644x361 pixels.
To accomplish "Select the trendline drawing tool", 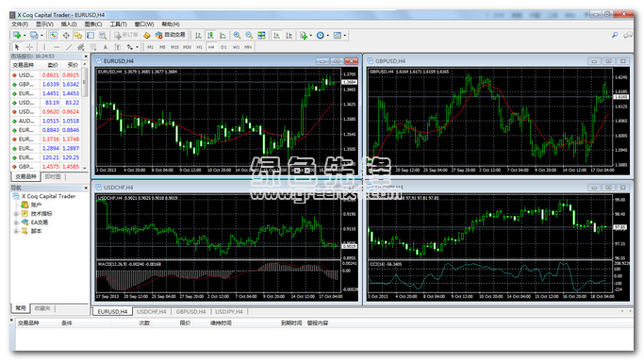I will click(x=69, y=47).
